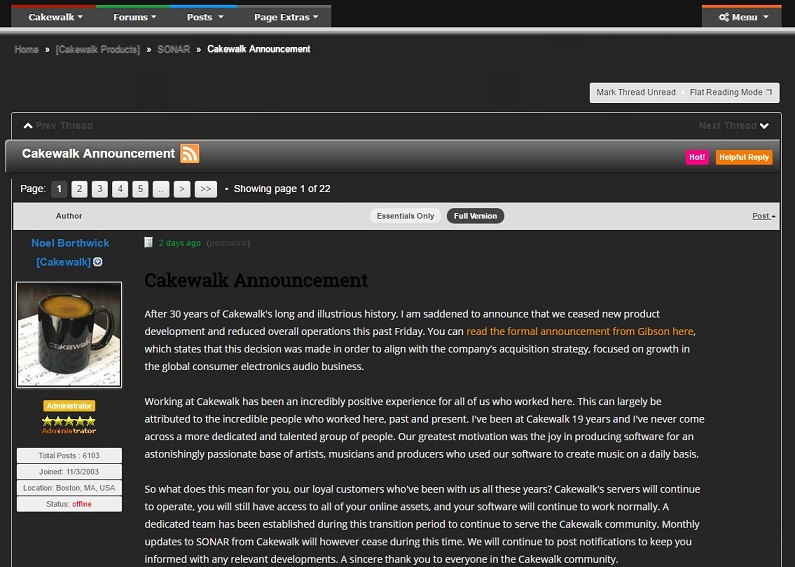This screenshot has width=795, height=567.
Task: Open the [Cakewalk Products] breadcrumb
Action: [97, 49]
